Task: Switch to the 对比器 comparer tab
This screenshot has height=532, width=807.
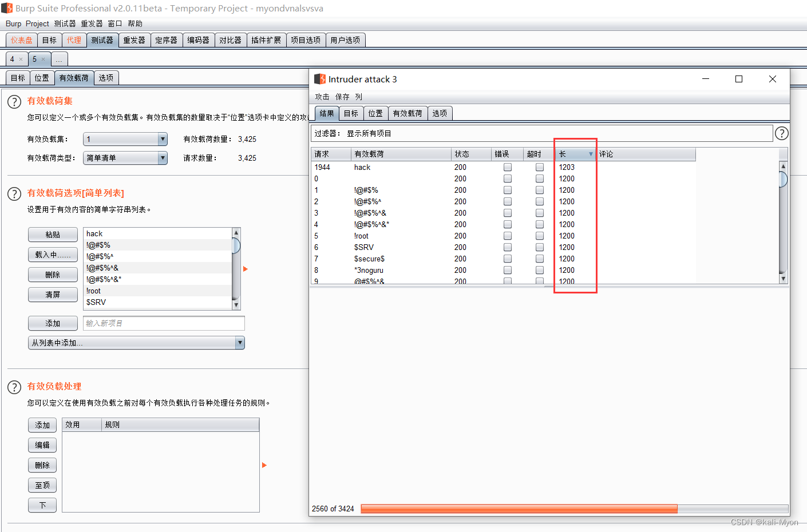Action: [x=231, y=40]
